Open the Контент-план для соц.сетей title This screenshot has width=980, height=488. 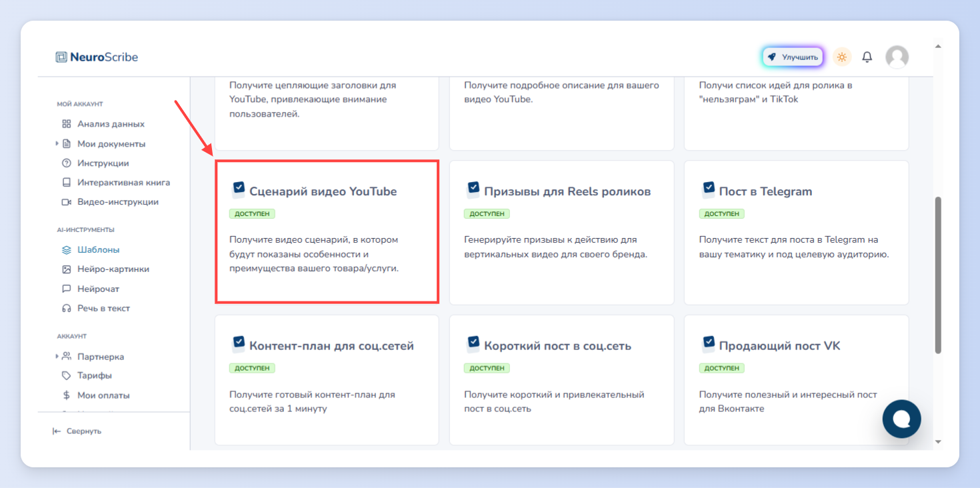click(331, 346)
